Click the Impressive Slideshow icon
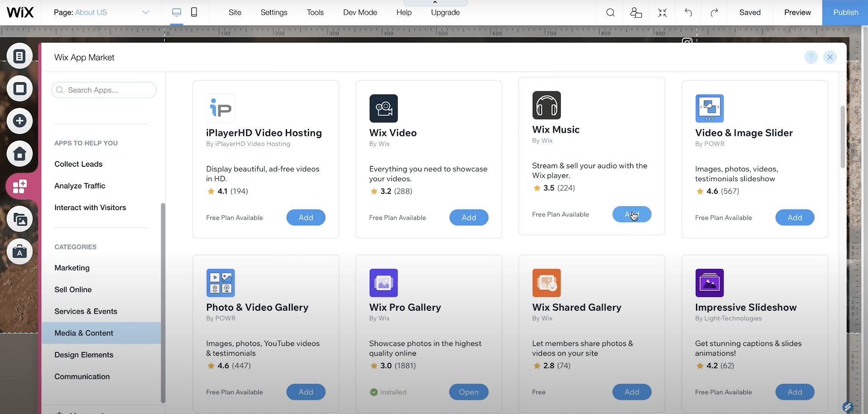The height and width of the screenshot is (414, 868). (710, 283)
